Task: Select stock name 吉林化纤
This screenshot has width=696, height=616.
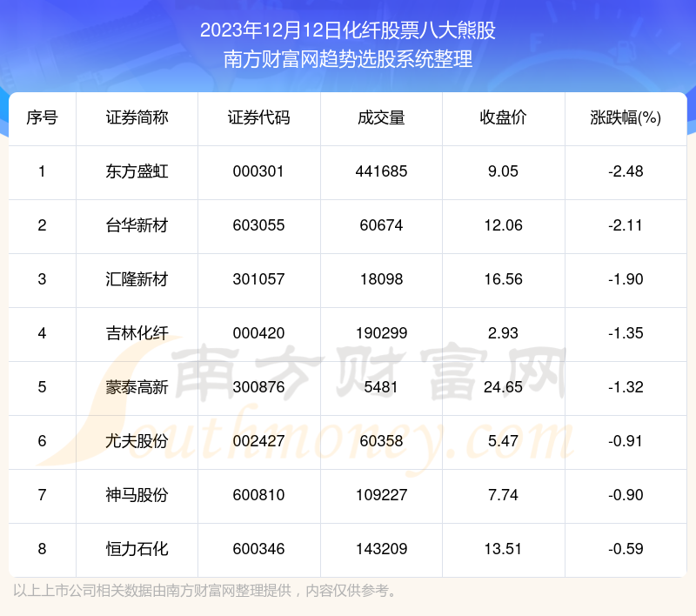Action: (x=137, y=333)
